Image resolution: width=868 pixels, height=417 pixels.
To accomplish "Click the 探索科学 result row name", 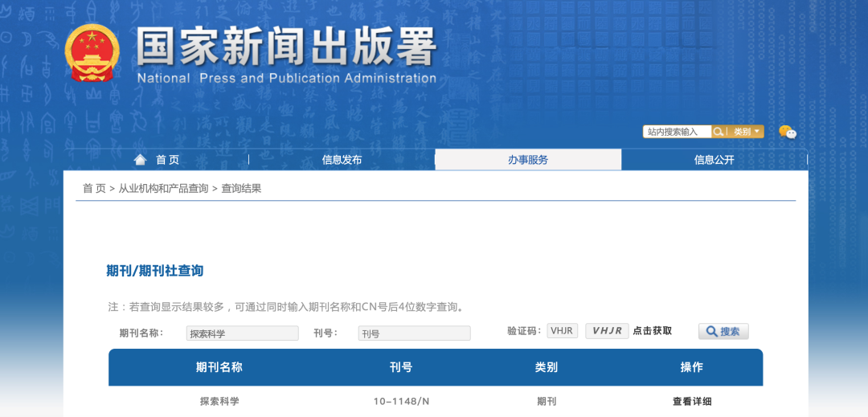I will pyautogui.click(x=219, y=402).
